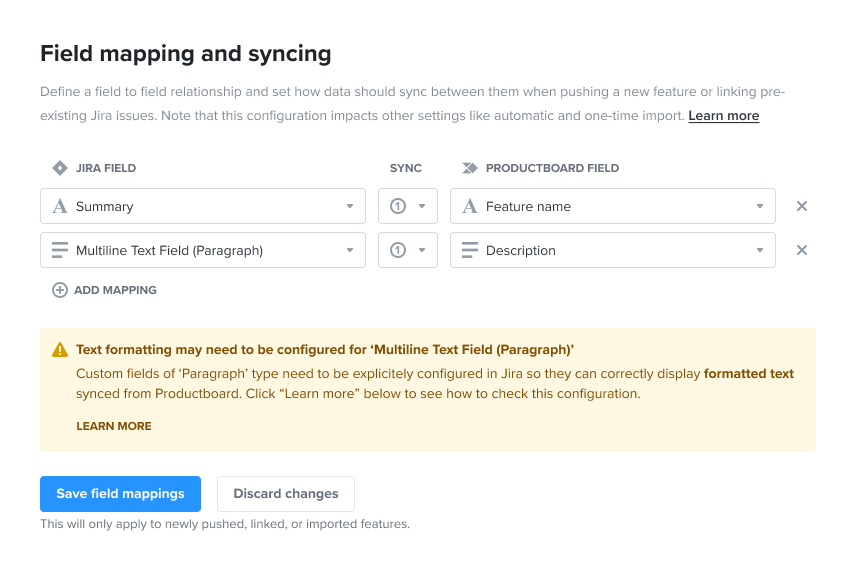
Task: Click the paragraph icon beside Description
Action: click(470, 251)
